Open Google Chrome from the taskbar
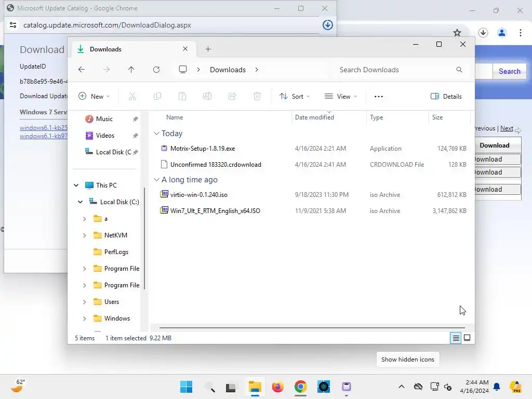 tap(301, 387)
